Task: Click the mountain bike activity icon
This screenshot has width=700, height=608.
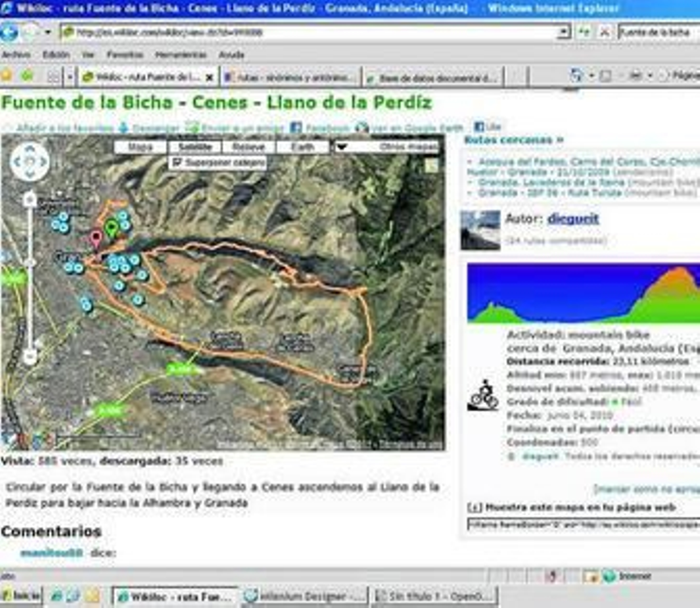Action: [484, 395]
